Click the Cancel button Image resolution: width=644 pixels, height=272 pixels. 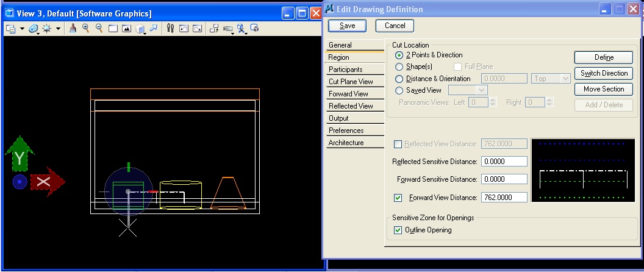(395, 26)
